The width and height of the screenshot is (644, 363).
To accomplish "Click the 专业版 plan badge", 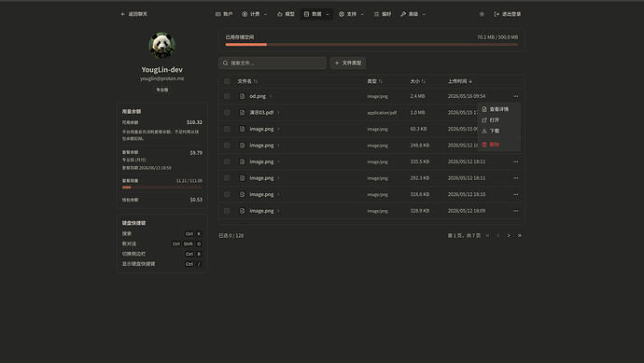I will 162,90.
